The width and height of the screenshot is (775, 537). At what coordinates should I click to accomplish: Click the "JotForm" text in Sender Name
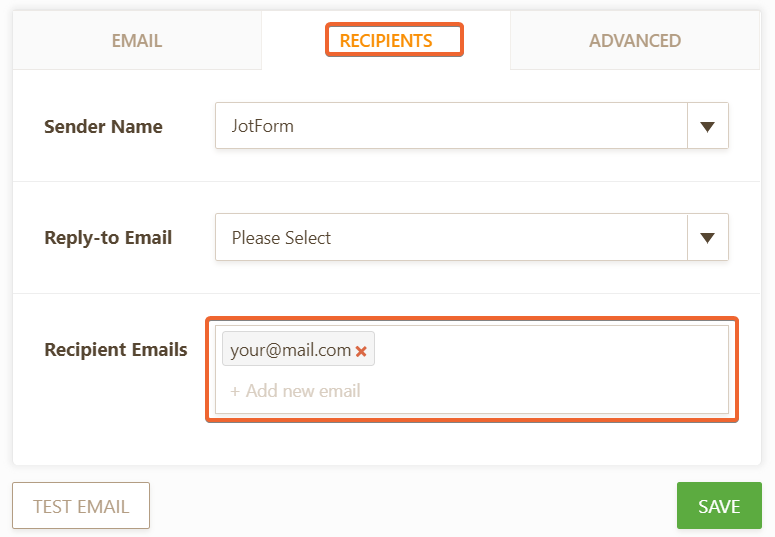coord(263,127)
